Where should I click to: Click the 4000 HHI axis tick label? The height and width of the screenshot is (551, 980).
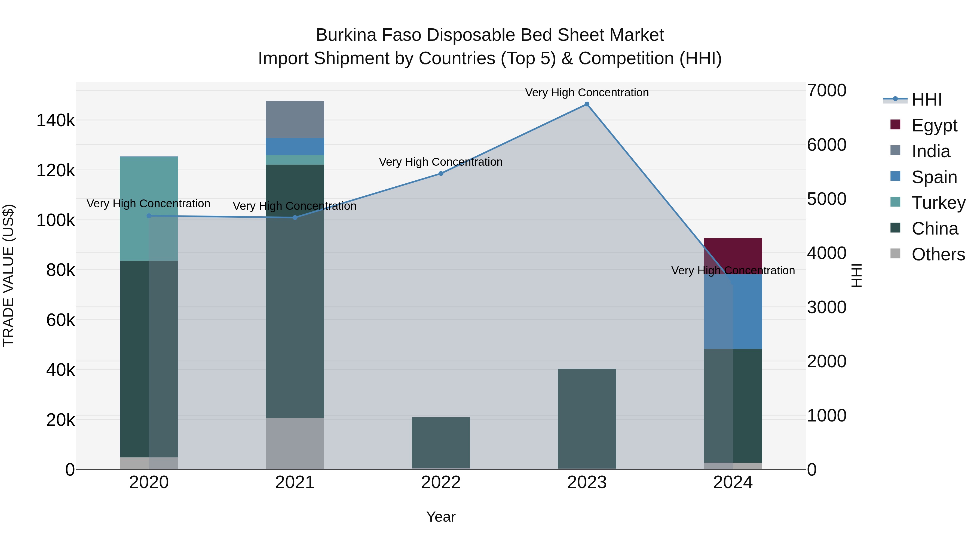point(827,253)
